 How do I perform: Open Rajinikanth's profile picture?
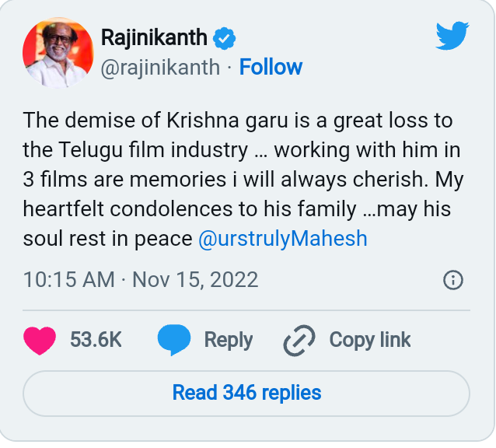click(x=58, y=53)
